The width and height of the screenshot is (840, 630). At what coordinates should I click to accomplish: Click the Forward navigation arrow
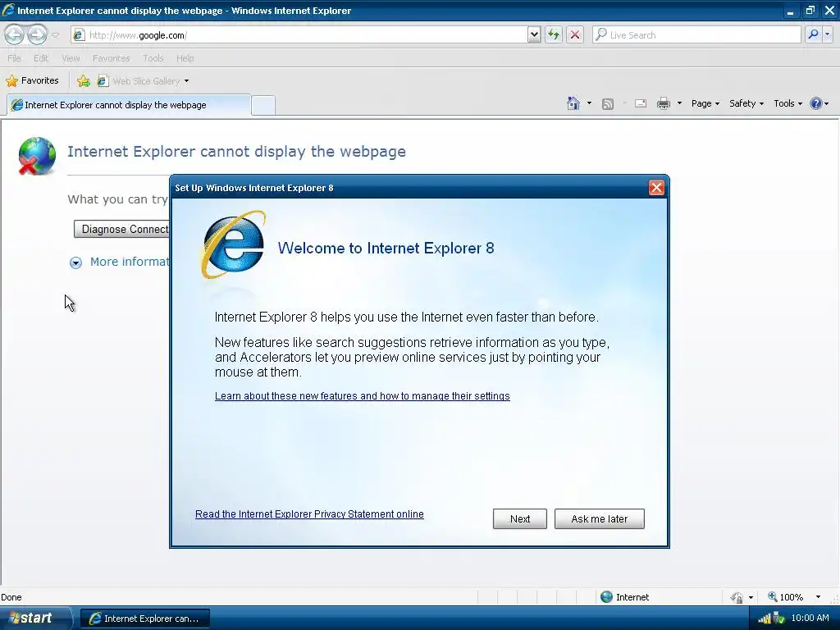(x=37, y=34)
